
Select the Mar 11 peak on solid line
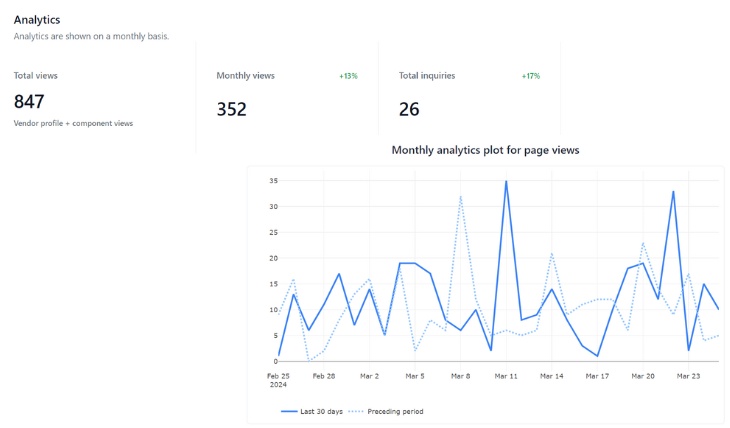click(506, 181)
